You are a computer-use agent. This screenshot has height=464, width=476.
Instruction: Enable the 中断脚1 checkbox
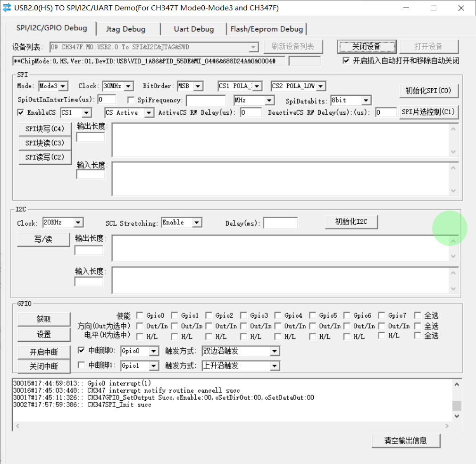81,365
